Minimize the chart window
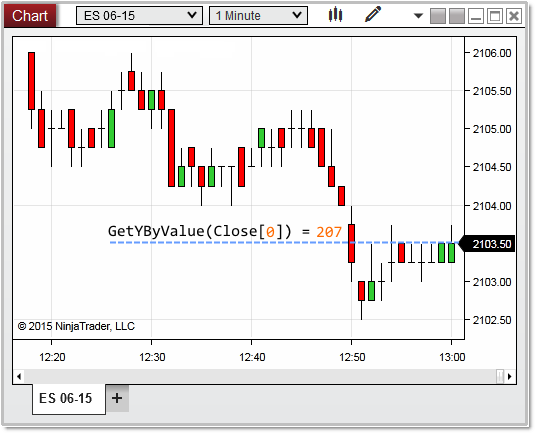Viewport: 535px width, 433px height. [x=476, y=16]
